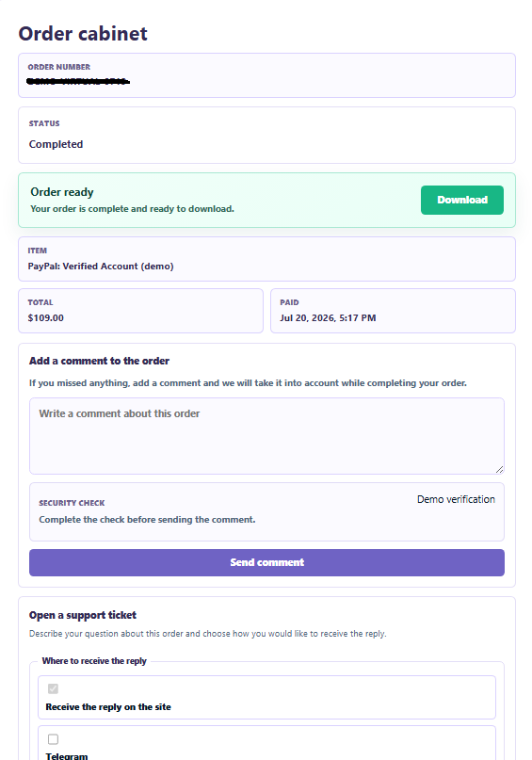Click the 'Your order is complete and ready to download' message

(x=132, y=209)
